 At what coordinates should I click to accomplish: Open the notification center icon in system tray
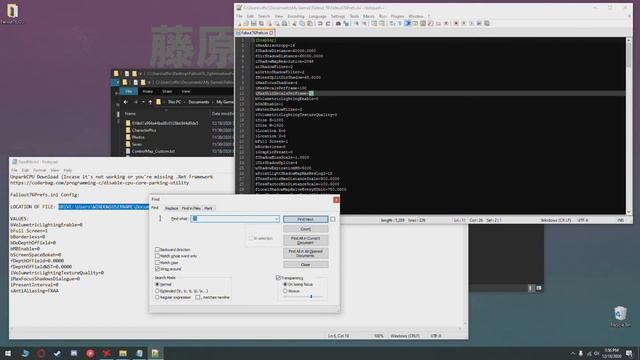click(x=629, y=353)
